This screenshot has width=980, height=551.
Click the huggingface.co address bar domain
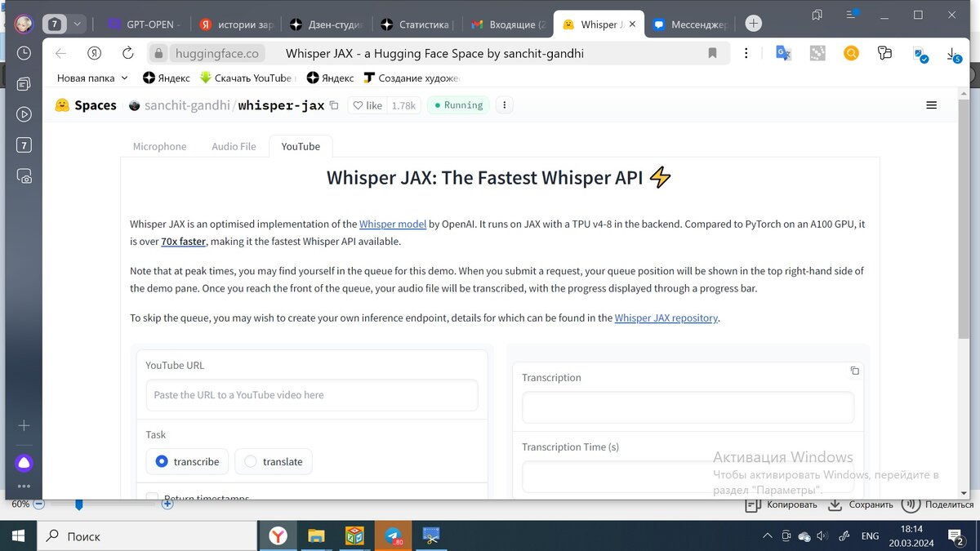pyautogui.click(x=217, y=54)
